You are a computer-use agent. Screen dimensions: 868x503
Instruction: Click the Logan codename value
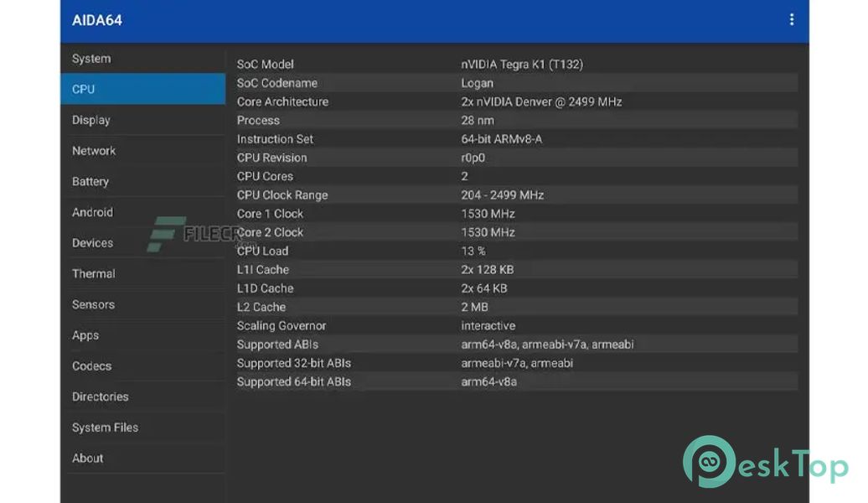point(478,83)
